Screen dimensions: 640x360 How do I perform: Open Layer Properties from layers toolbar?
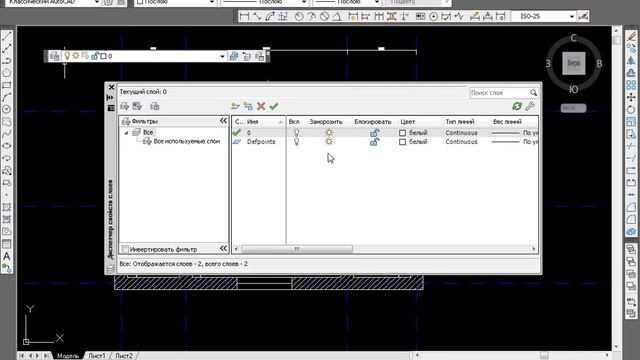55,56
